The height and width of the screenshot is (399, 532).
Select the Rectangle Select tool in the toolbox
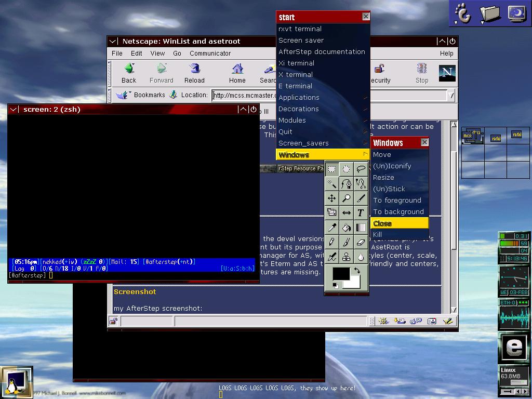[x=331, y=169]
